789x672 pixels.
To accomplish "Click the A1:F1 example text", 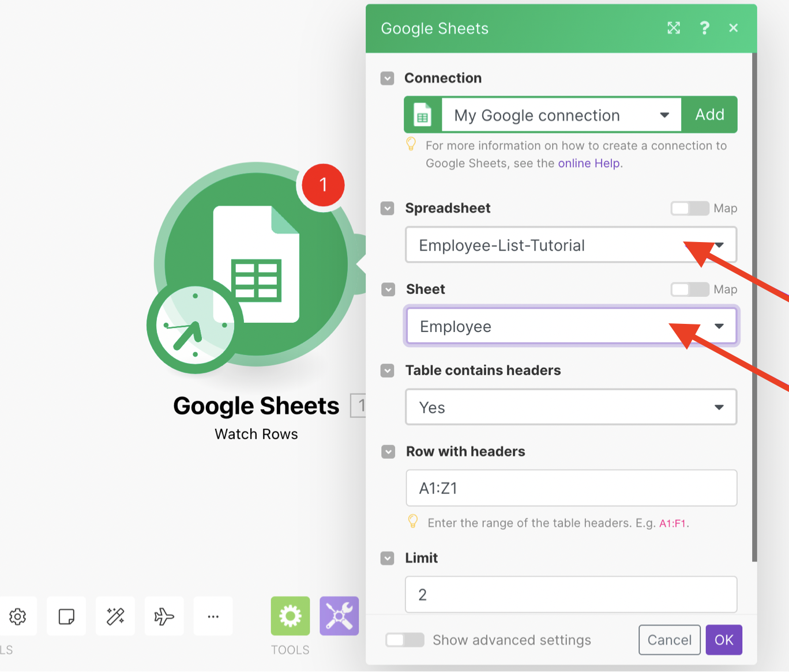I will coord(672,524).
